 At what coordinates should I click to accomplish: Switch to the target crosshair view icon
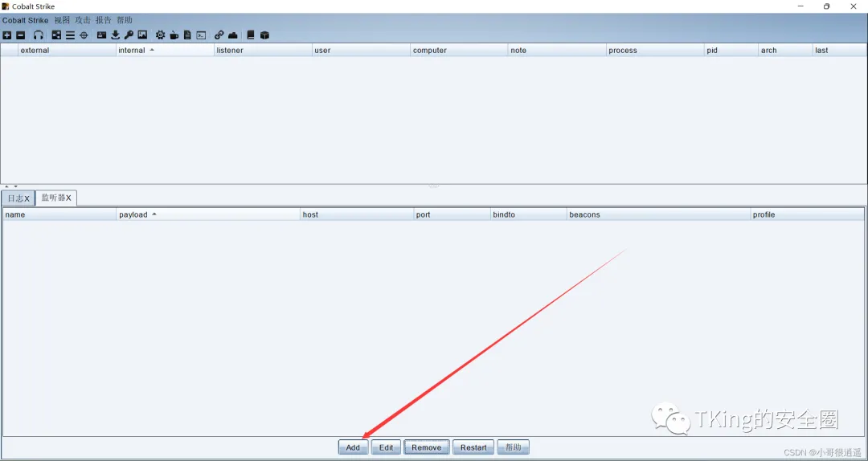pos(84,35)
